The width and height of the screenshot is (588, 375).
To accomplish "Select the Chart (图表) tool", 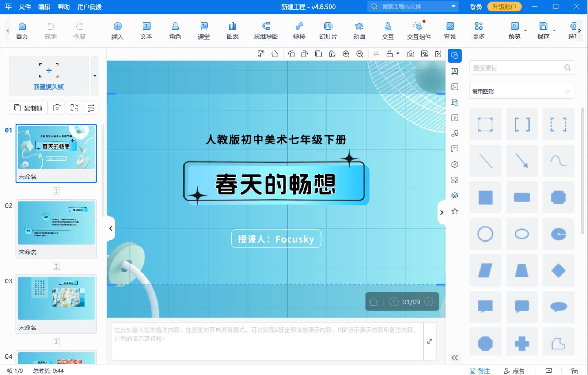I will coord(232,31).
